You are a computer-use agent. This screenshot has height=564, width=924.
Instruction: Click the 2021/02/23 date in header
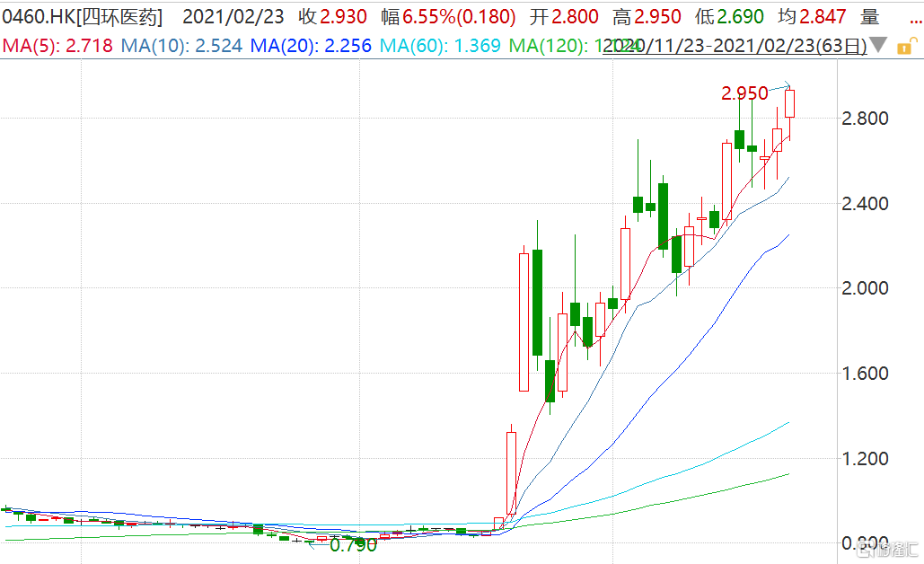tap(233, 16)
